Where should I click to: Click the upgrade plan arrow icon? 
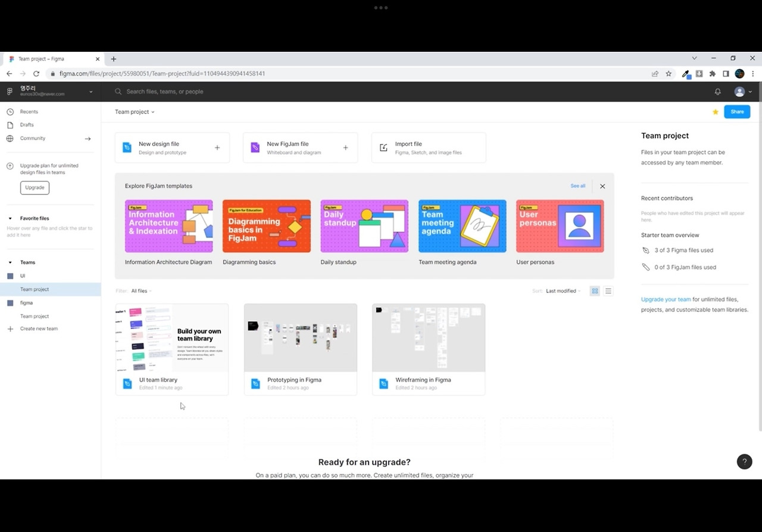point(10,166)
